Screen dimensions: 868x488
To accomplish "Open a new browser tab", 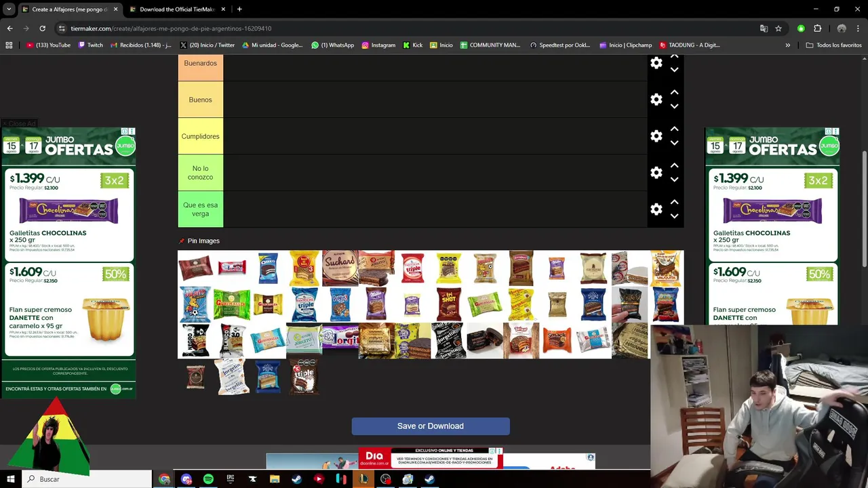I will [239, 9].
